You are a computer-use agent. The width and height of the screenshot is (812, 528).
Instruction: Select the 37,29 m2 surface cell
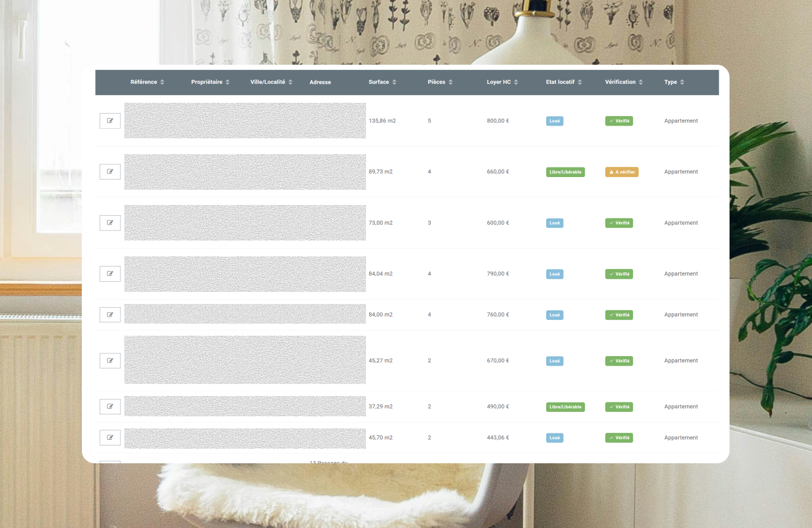point(381,406)
